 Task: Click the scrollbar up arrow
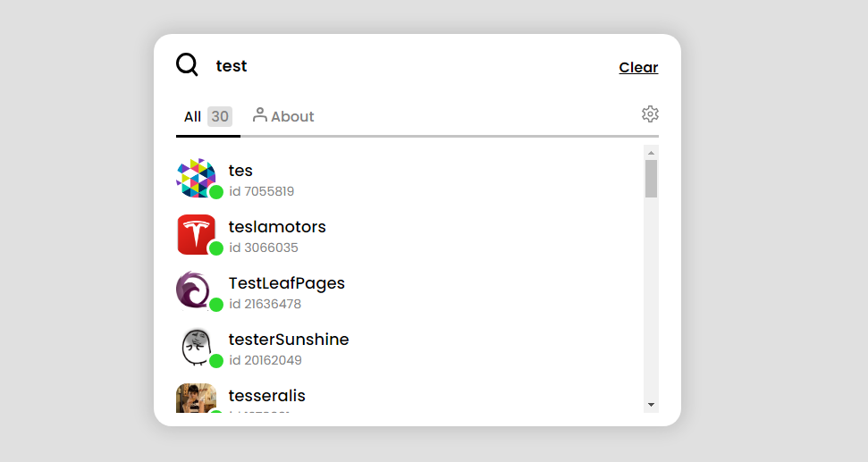[x=652, y=153]
